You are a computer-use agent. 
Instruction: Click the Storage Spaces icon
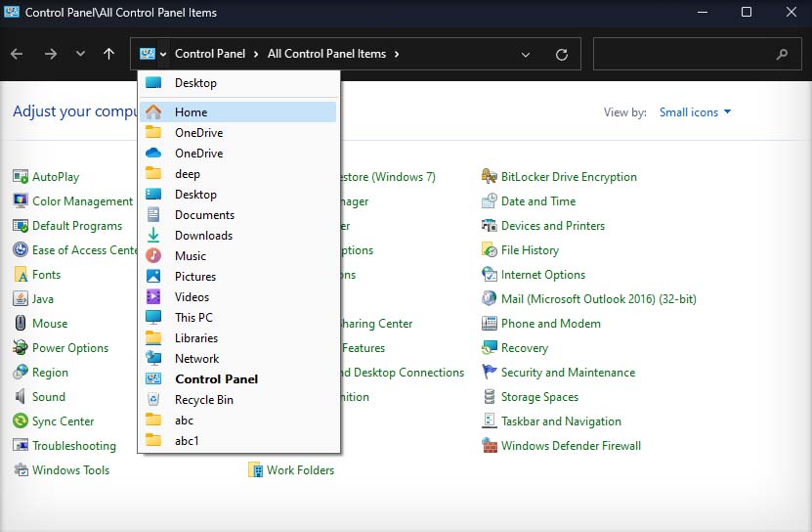pyautogui.click(x=489, y=396)
